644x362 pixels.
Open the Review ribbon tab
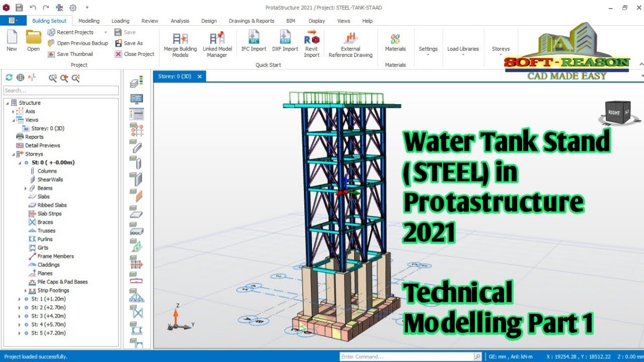click(150, 21)
